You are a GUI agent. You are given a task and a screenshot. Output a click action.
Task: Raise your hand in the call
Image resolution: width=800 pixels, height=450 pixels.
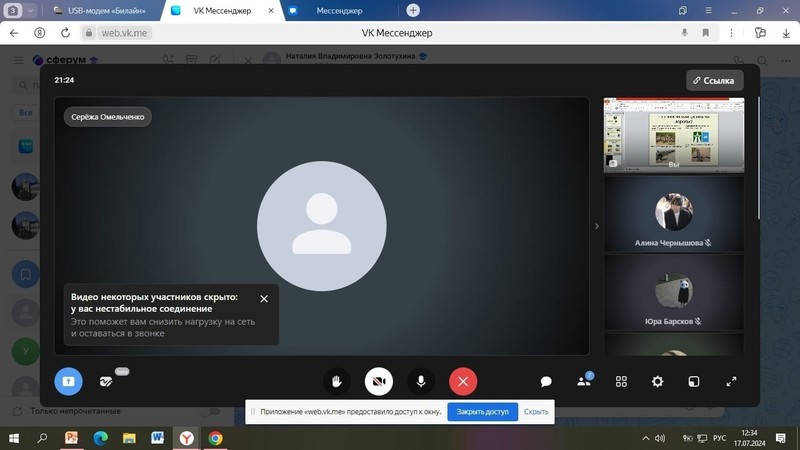[x=338, y=381]
